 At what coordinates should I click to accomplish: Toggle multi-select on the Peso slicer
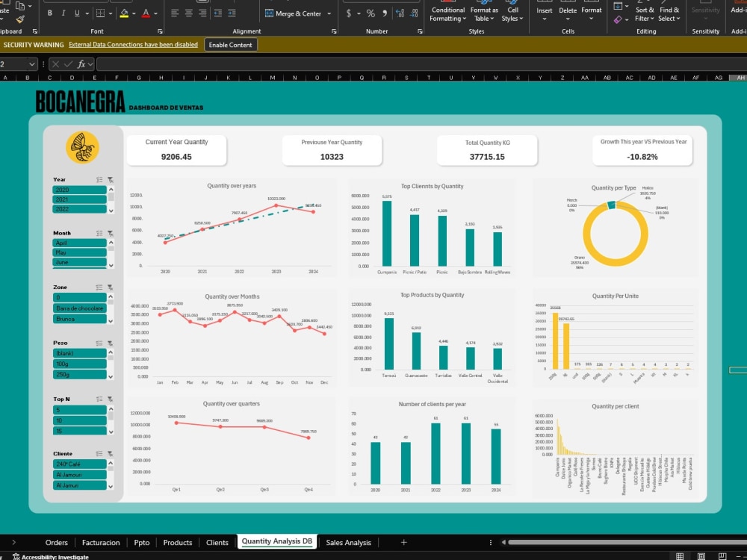coord(99,343)
